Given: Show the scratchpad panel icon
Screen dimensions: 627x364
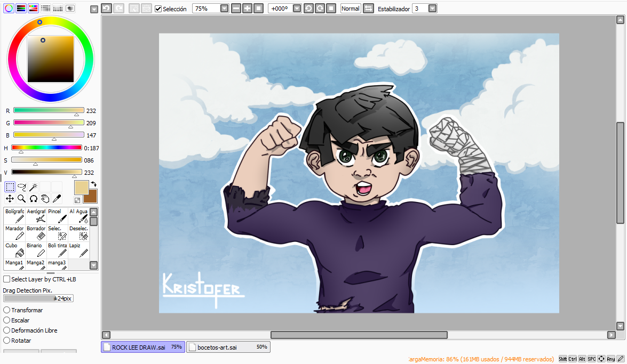Looking at the screenshot, I should [x=70, y=8].
